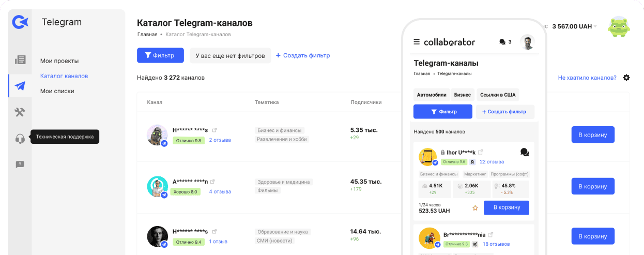The image size is (644, 255).
Task: Open catalog settings gear icon
Action: coord(626,78)
